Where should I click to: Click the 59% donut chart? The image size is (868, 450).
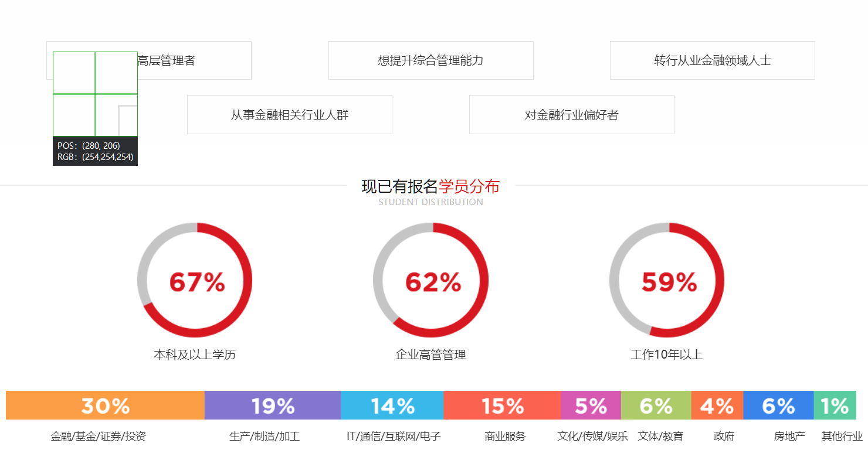667,281
